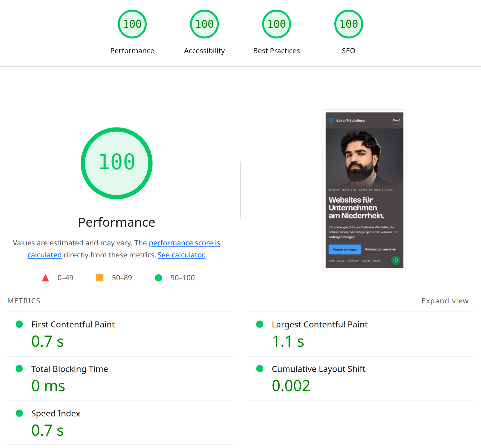Jump to Accessibility category label
The width and height of the screenshot is (481, 448).
pos(204,51)
